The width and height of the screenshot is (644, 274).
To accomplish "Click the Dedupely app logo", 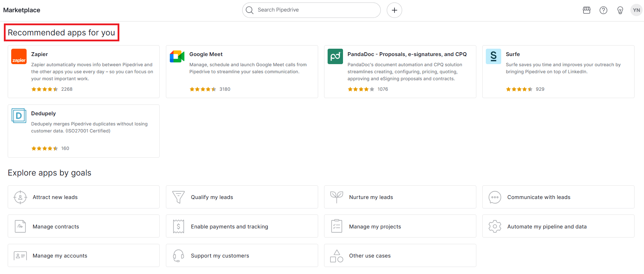I will (x=19, y=116).
